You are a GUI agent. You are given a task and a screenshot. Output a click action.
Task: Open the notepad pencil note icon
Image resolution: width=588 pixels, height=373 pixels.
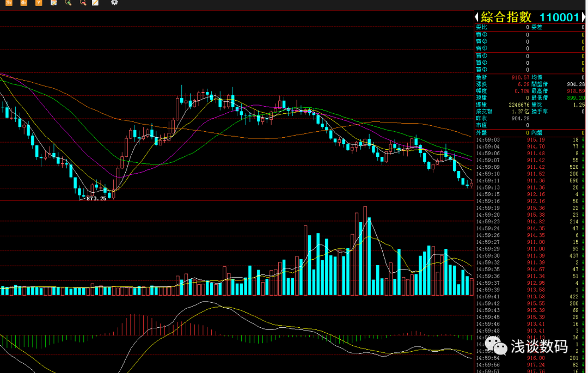coord(96,3)
